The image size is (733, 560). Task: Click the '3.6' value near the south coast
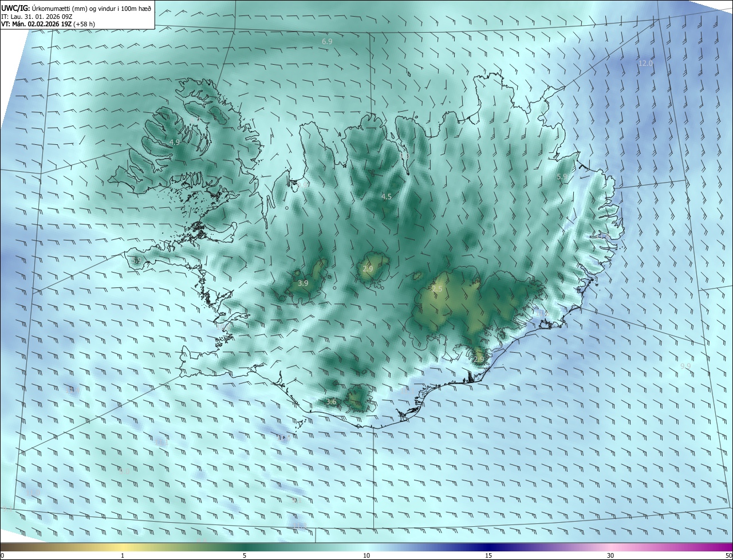(x=331, y=402)
